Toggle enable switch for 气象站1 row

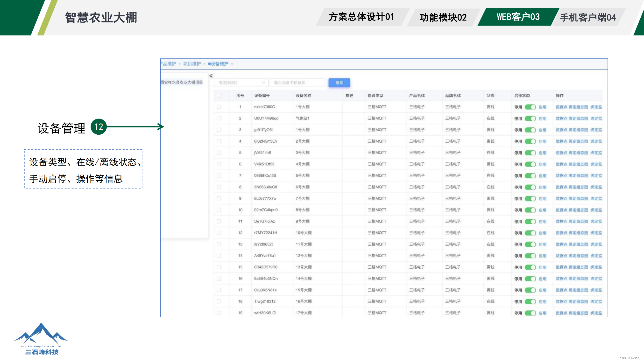(x=530, y=119)
